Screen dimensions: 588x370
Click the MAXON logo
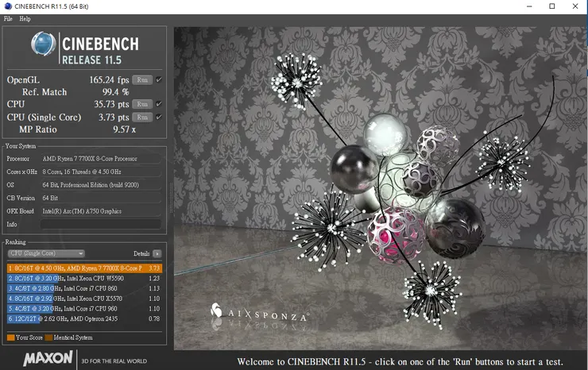click(x=48, y=359)
